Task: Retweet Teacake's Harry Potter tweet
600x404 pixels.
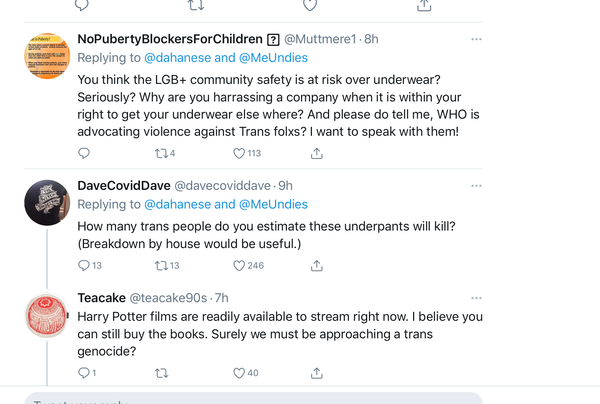Action: point(161,373)
